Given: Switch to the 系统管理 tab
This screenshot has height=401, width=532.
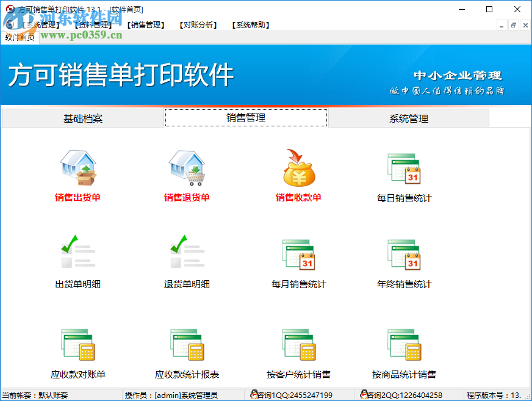Looking at the screenshot, I should (408, 118).
